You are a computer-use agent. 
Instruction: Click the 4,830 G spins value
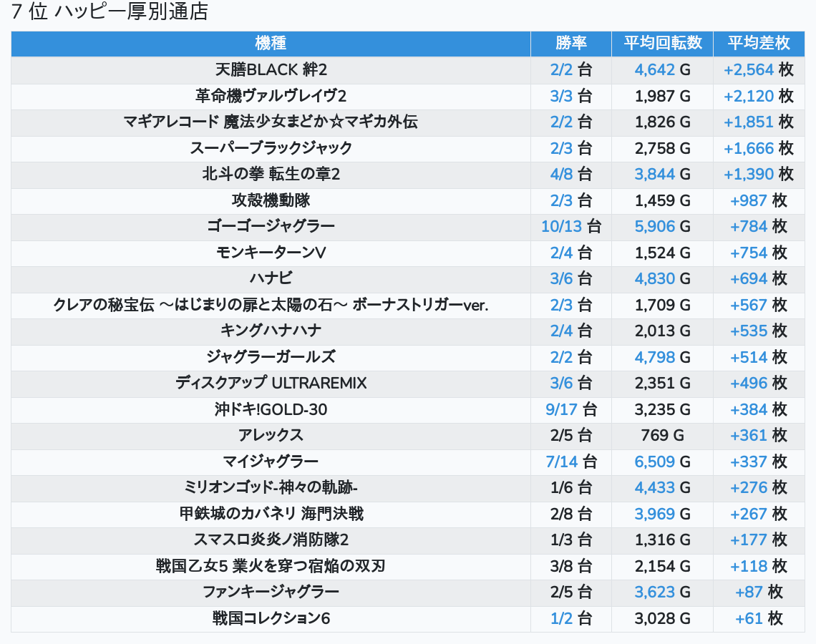click(x=663, y=279)
